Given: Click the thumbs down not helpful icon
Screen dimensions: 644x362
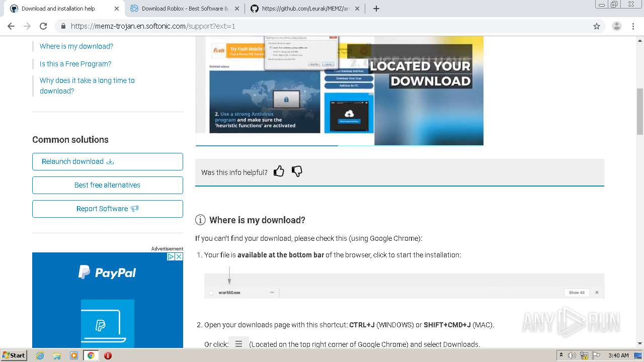Looking at the screenshot, I should click(297, 171).
